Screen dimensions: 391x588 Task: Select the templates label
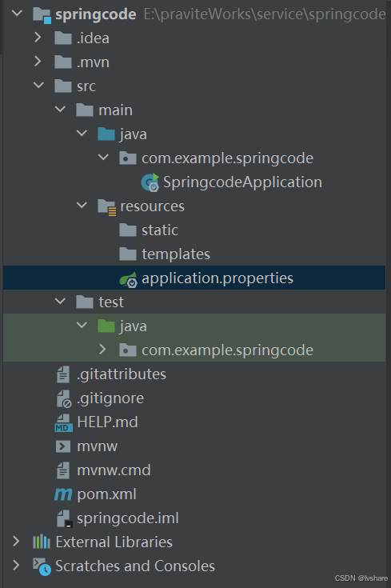click(x=176, y=254)
